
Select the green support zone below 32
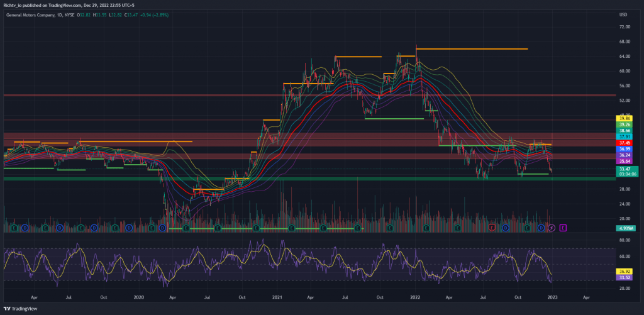coord(308,179)
